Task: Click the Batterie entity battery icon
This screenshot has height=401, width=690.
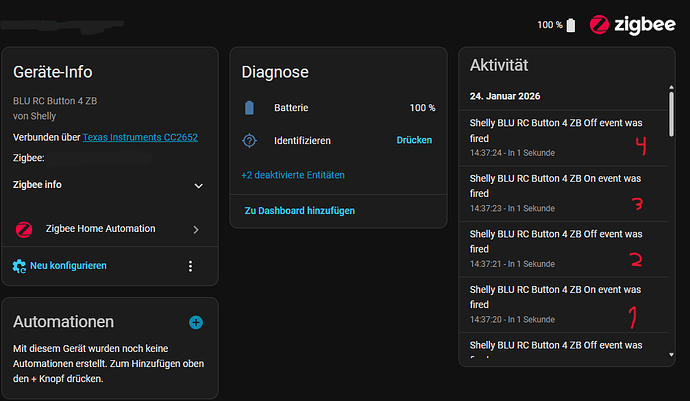Action: 250,107
